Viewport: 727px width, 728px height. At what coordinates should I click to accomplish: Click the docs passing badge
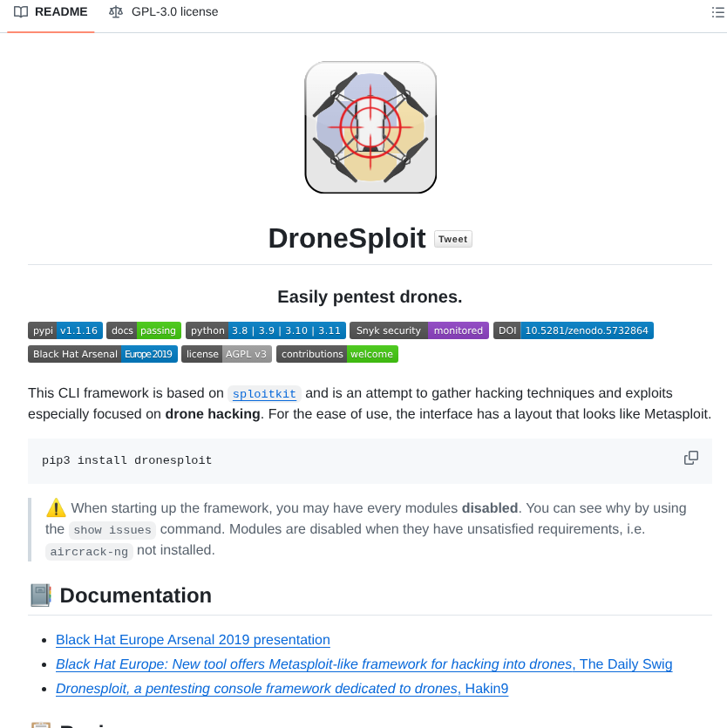point(143,330)
